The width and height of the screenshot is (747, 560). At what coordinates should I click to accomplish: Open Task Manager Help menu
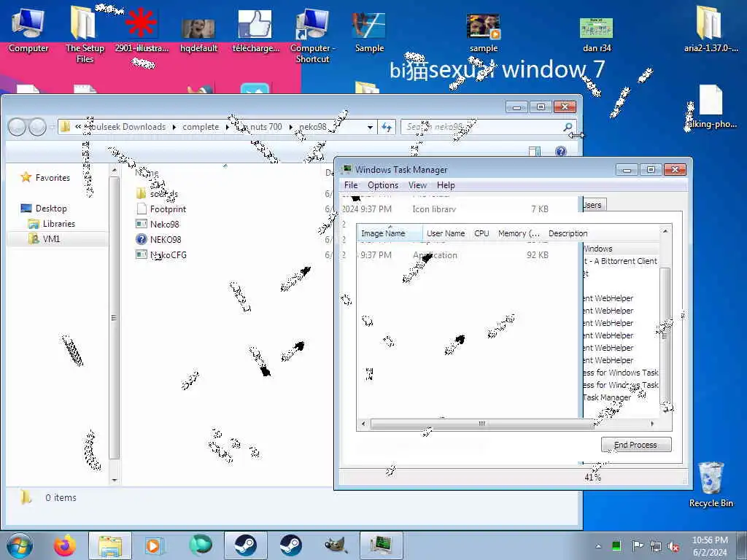click(x=446, y=185)
